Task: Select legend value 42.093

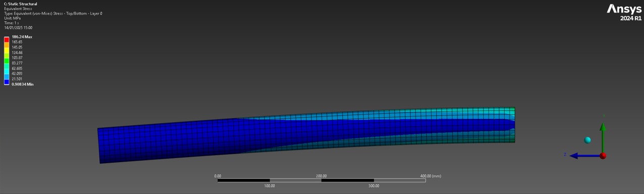Action: (x=17, y=74)
